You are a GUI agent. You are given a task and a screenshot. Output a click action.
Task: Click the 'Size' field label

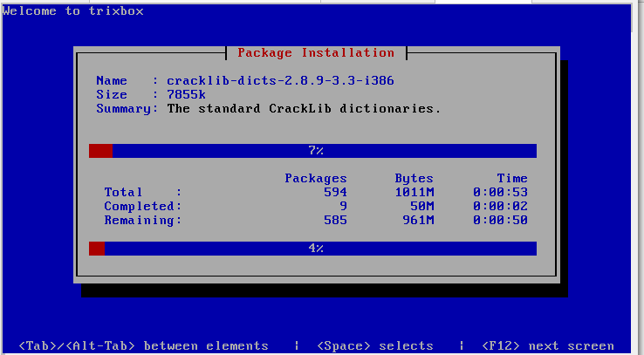coord(112,94)
